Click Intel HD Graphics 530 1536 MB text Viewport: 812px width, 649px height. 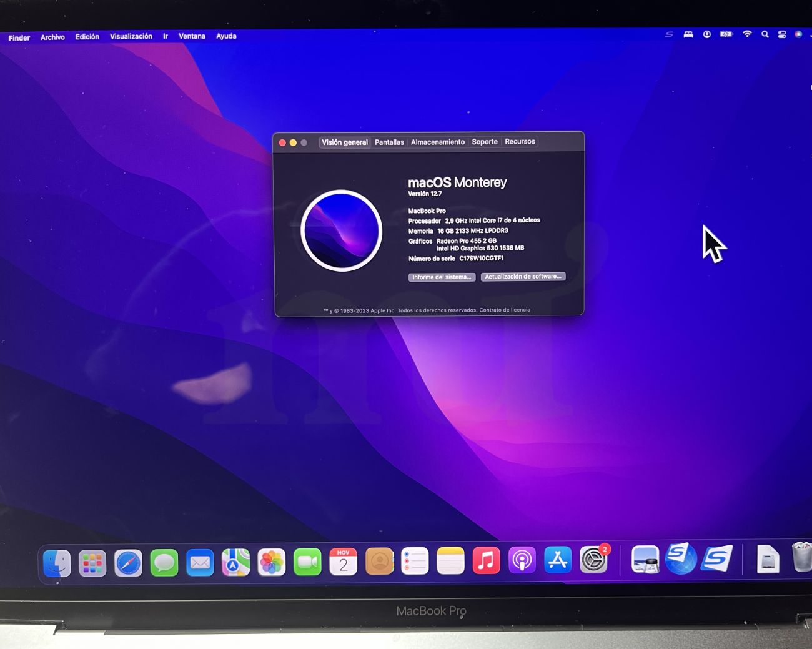pyautogui.click(x=480, y=248)
